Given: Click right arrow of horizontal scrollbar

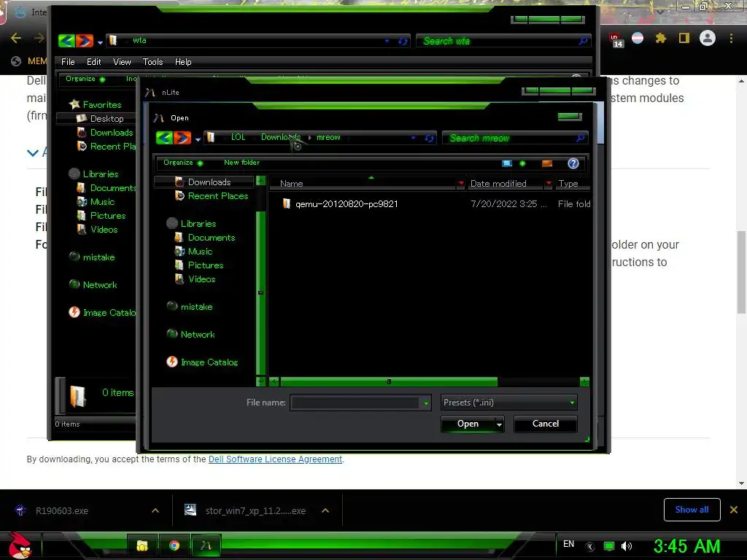Looking at the screenshot, I should click(584, 381).
